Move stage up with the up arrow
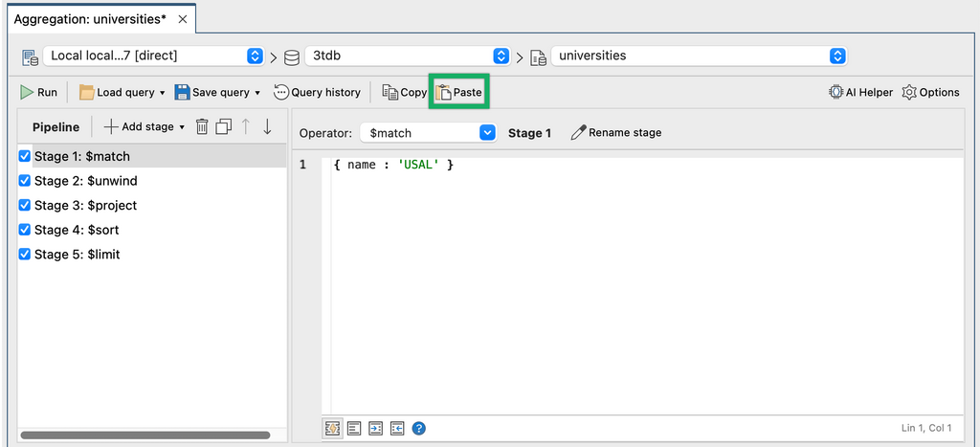The width and height of the screenshot is (980, 447). pyautogui.click(x=246, y=126)
